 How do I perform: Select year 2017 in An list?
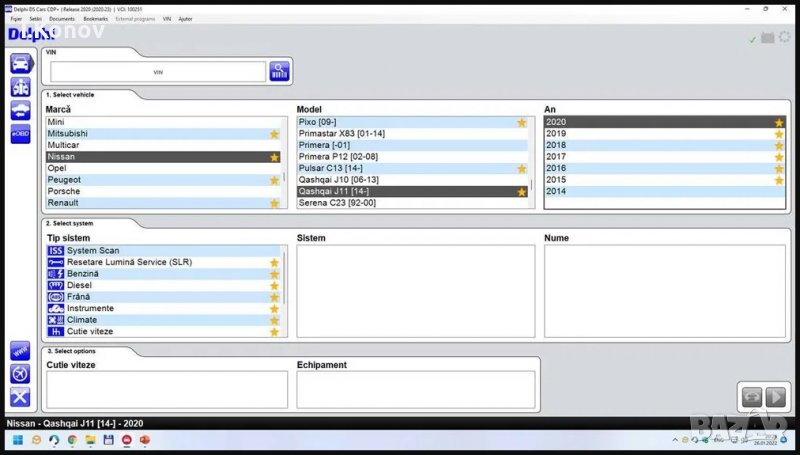click(557, 157)
